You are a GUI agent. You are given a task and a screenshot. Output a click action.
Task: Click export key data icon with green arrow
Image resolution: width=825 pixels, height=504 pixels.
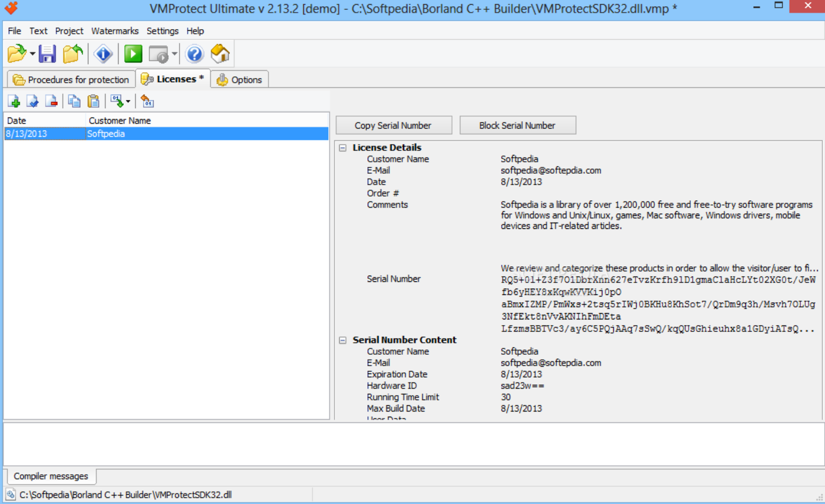[x=117, y=101]
